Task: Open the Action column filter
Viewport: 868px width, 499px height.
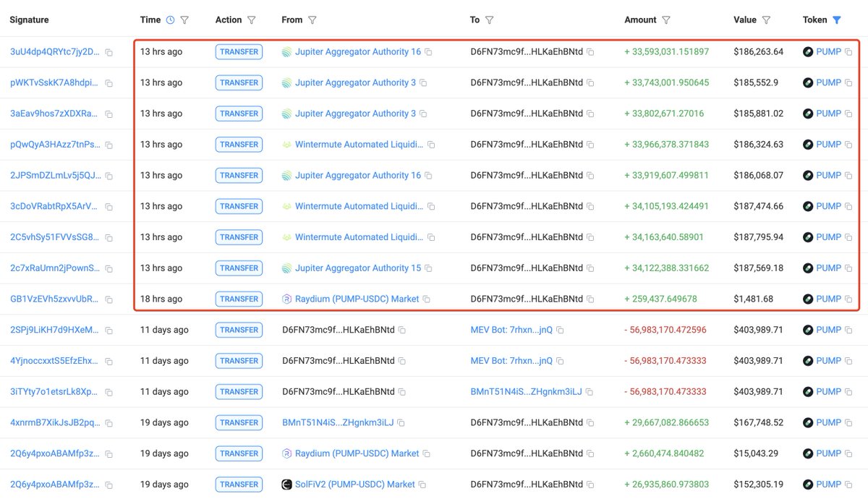Action: point(252,20)
